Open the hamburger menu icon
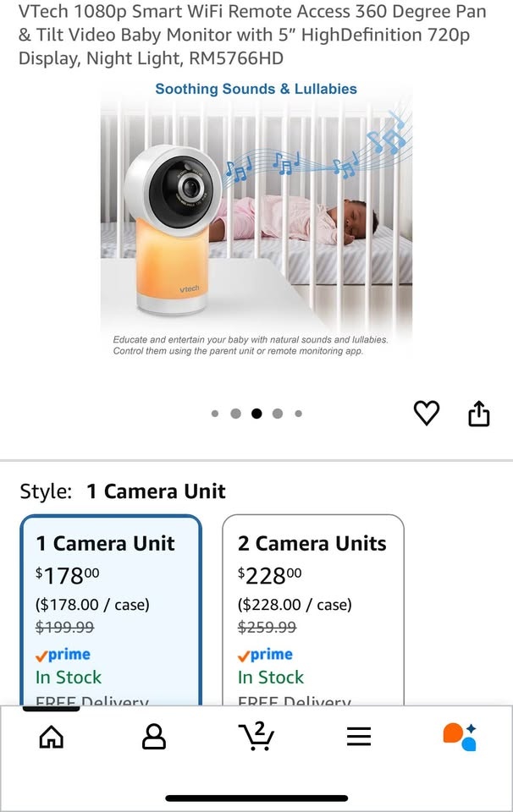This screenshot has width=513, height=812. (359, 737)
